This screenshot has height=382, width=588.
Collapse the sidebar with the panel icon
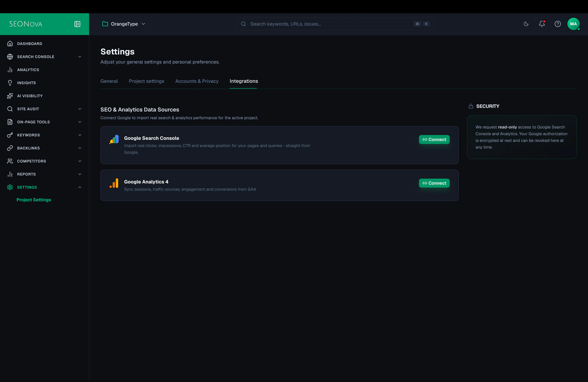click(x=77, y=24)
